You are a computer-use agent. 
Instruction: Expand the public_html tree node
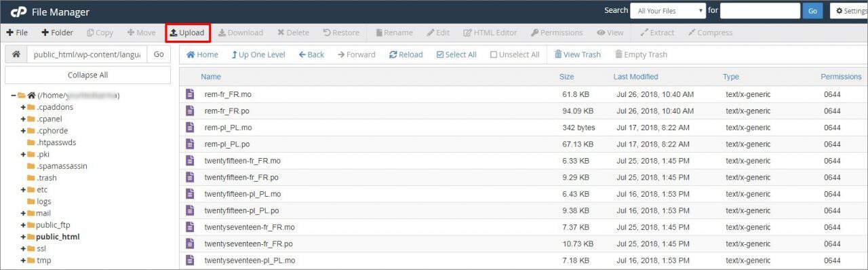(x=23, y=237)
